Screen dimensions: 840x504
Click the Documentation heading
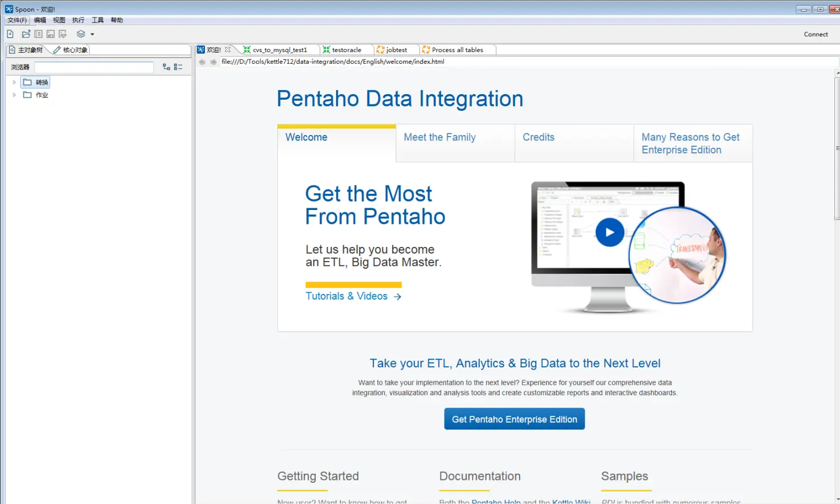pyautogui.click(x=480, y=476)
